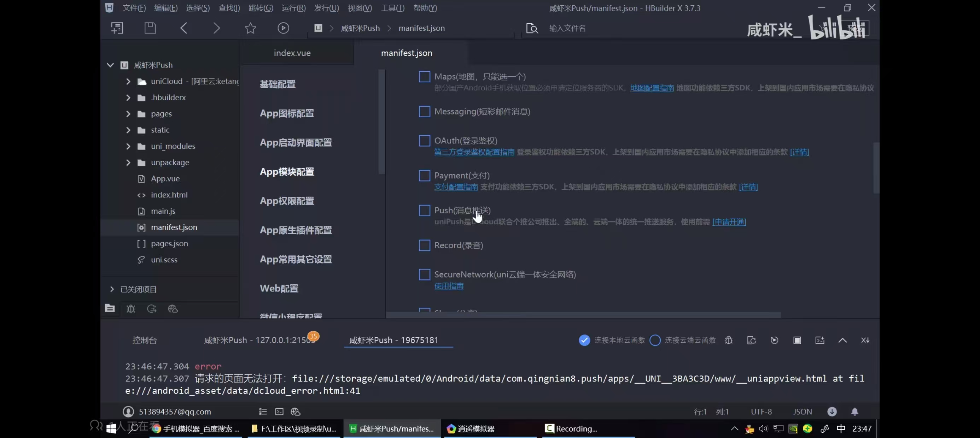Click the status bar cloud globe icon
980x438 pixels.
(x=296, y=412)
